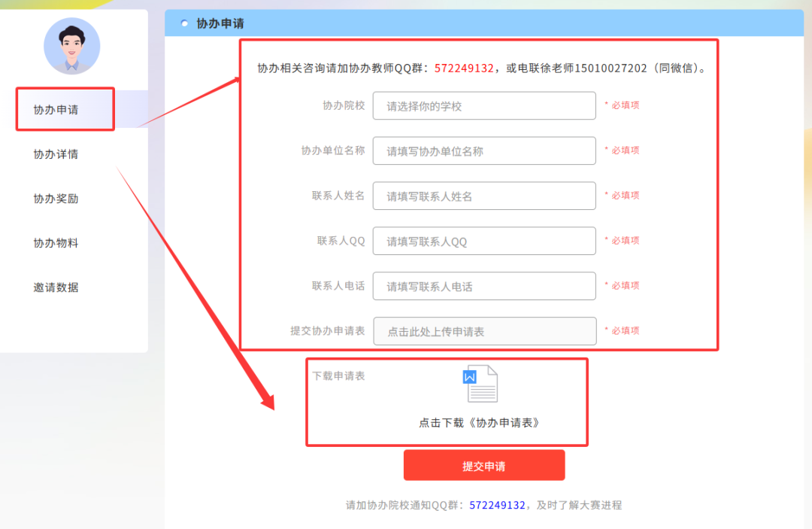Click phone number 15010027202 in the notice
The height and width of the screenshot is (529, 812).
[x=611, y=68]
